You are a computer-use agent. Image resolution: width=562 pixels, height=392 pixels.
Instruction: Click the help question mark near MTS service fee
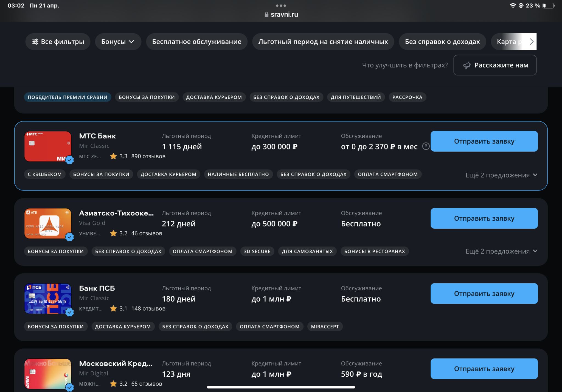coord(426,146)
